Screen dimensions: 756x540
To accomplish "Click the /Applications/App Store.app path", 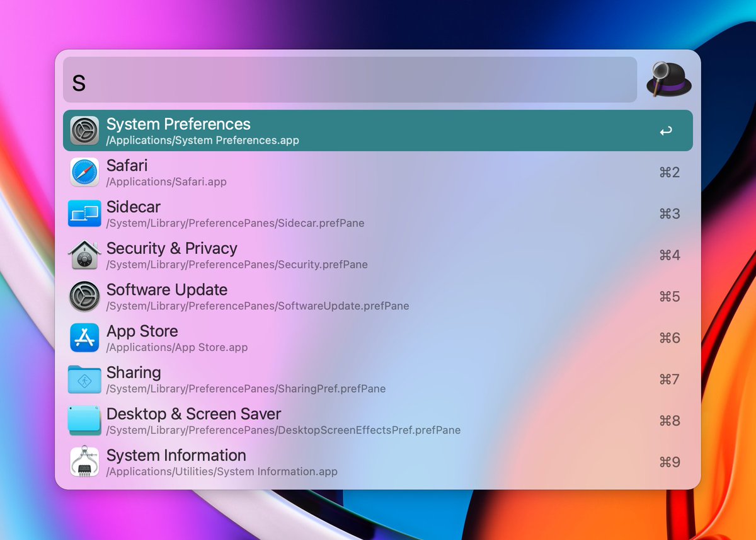I will [x=177, y=347].
